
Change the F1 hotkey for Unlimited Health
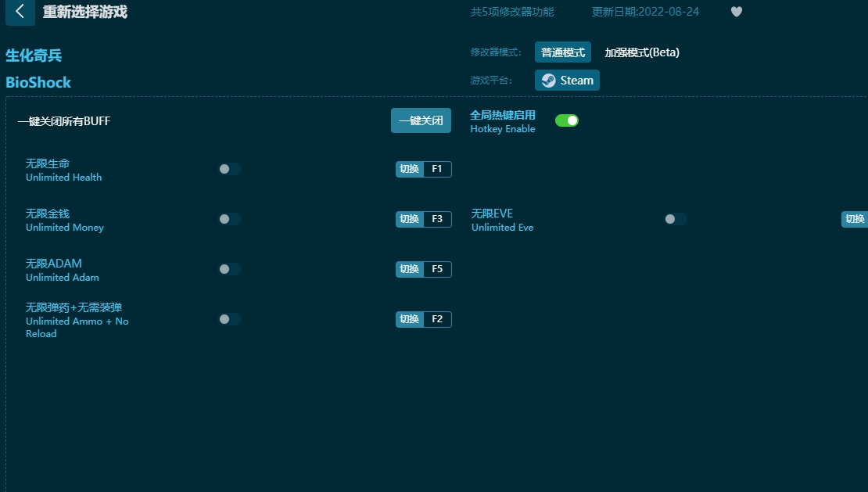click(438, 169)
